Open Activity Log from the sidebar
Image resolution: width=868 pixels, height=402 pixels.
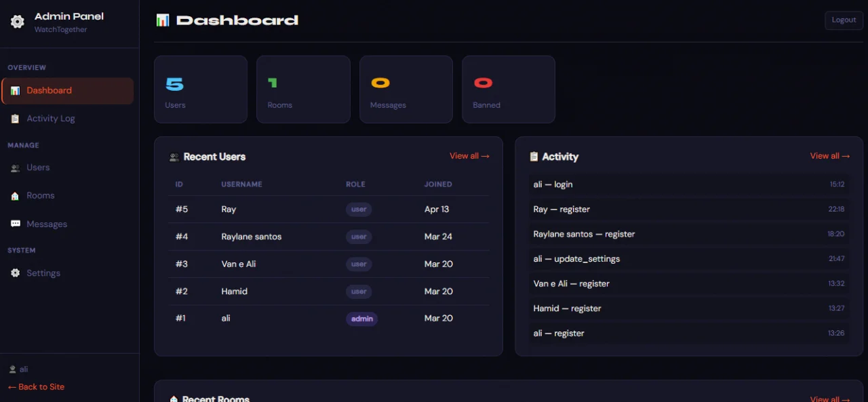[68, 119]
